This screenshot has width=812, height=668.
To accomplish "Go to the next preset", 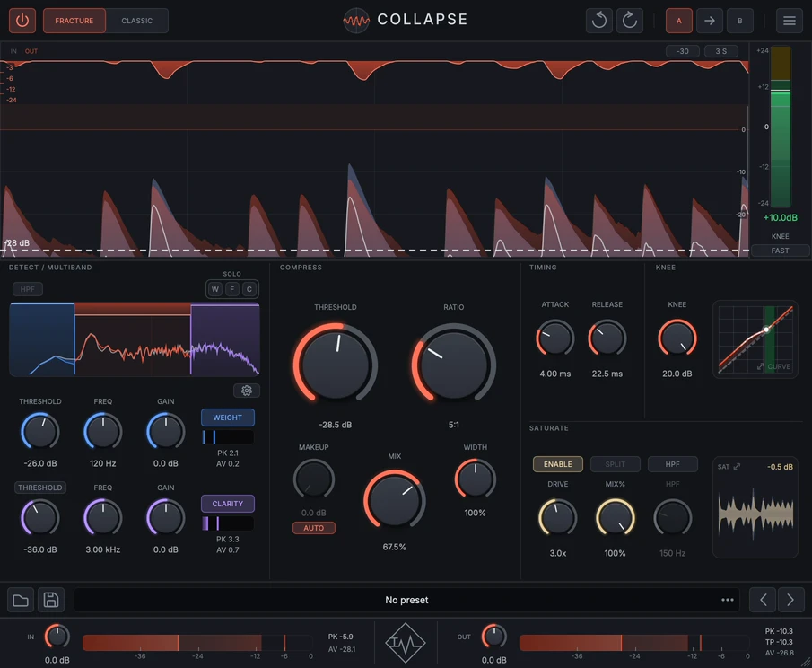I will click(790, 600).
